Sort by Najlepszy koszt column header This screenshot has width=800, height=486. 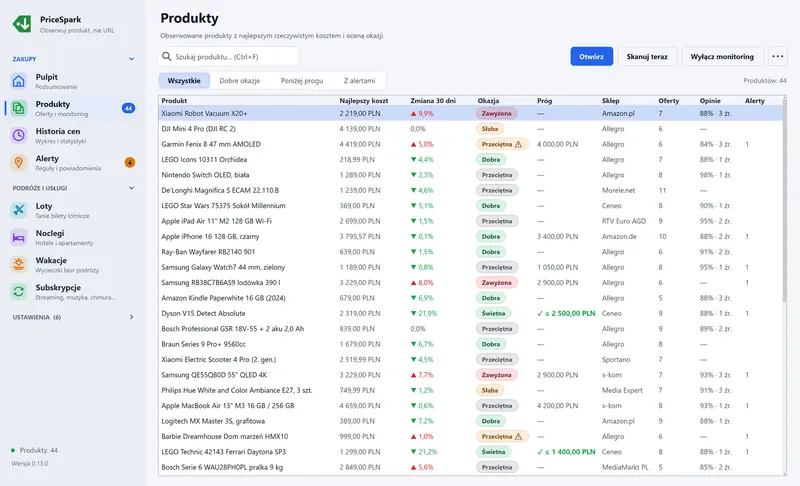tap(364, 100)
